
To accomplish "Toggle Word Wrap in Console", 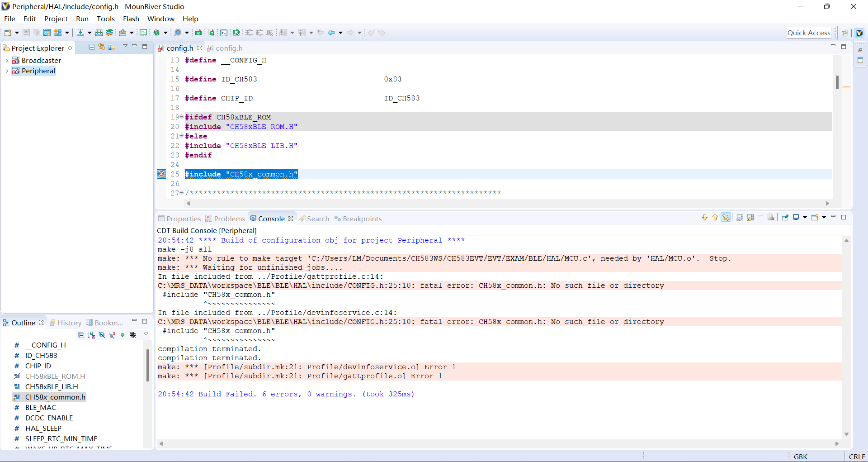I will (x=760, y=217).
